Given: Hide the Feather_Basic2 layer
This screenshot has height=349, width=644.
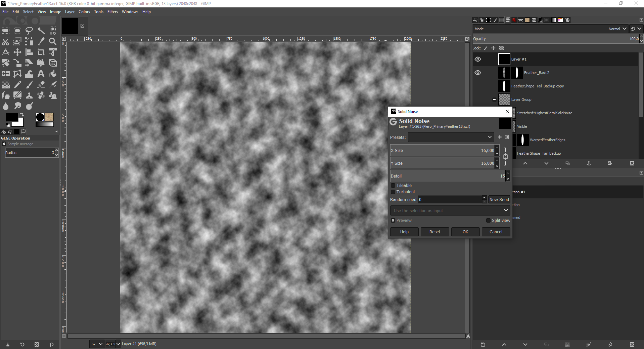Looking at the screenshot, I should coord(478,73).
